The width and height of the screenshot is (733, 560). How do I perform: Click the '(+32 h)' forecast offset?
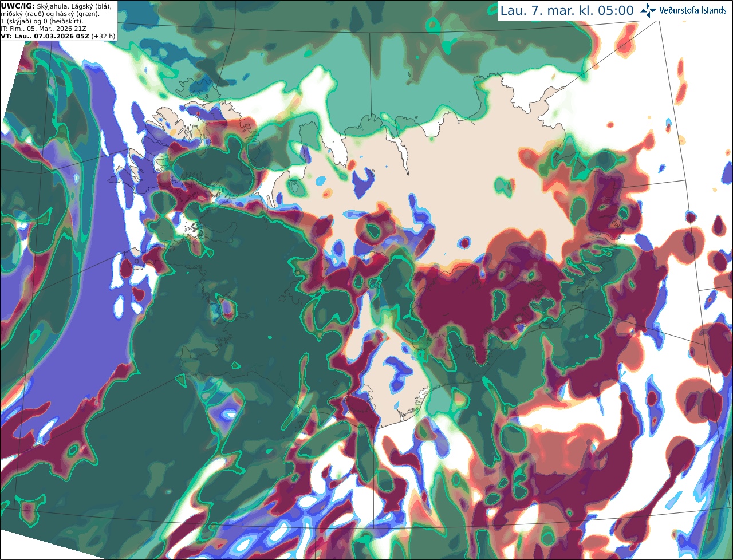pos(103,36)
